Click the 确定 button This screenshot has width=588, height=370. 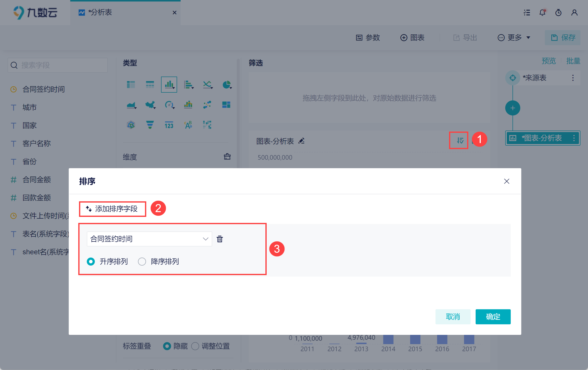coord(493,317)
